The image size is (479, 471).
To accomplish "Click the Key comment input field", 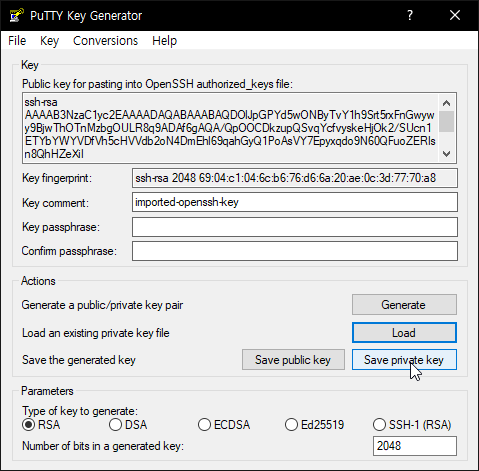I will coord(295,202).
